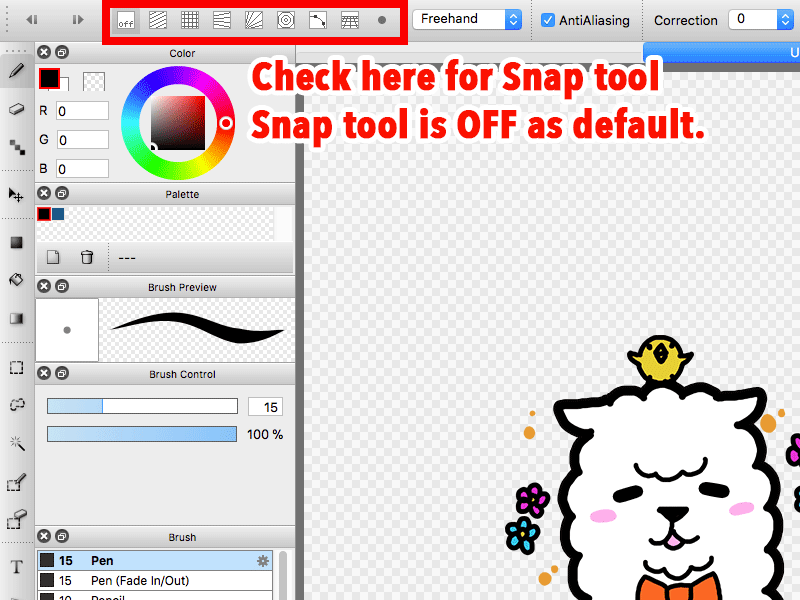Image resolution: width=800 pixels, height=600 pixels.
Task: Select the Eraser tool
Action: pos(17,110)
